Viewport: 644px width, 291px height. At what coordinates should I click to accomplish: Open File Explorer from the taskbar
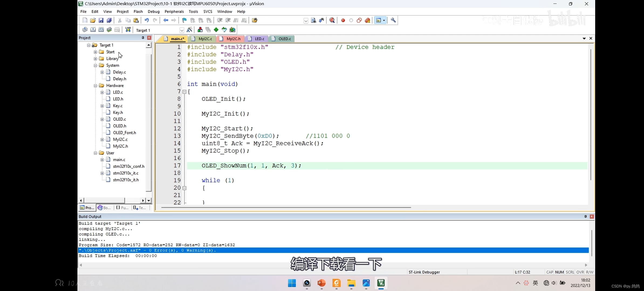tap(351, 283)
